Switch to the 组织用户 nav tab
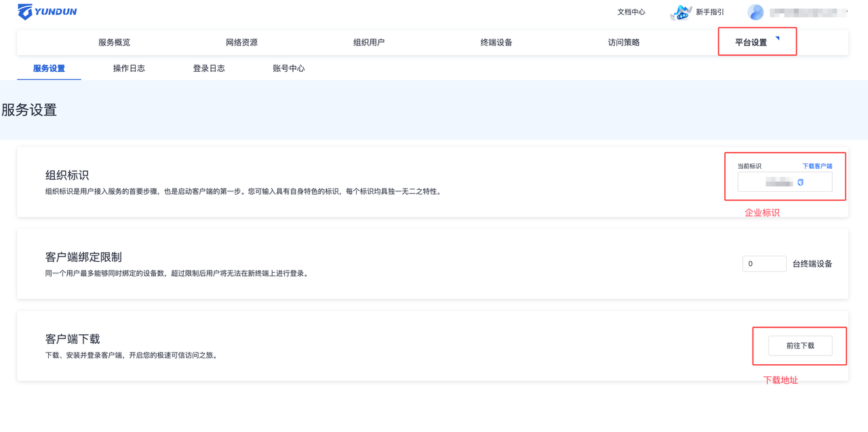The width and height of the screenshot is (868, 432). (x=369, y=42)
